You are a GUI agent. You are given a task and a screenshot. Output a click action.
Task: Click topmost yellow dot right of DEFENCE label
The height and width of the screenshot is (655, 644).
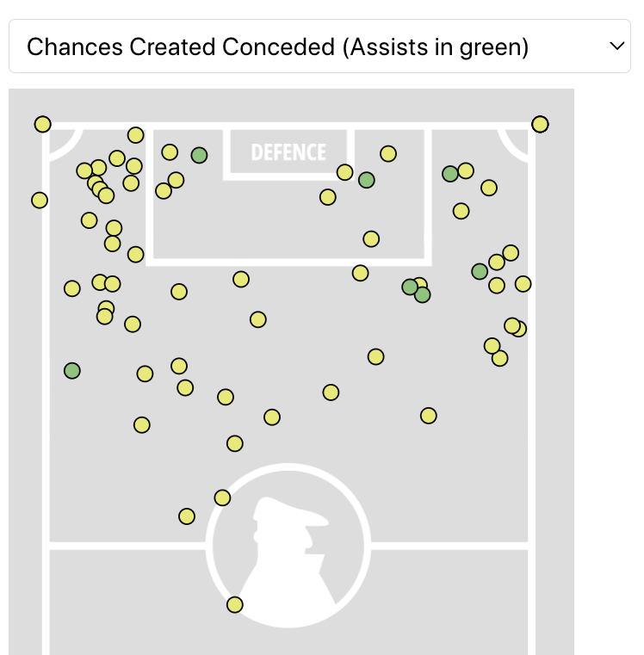coord(388,154)
